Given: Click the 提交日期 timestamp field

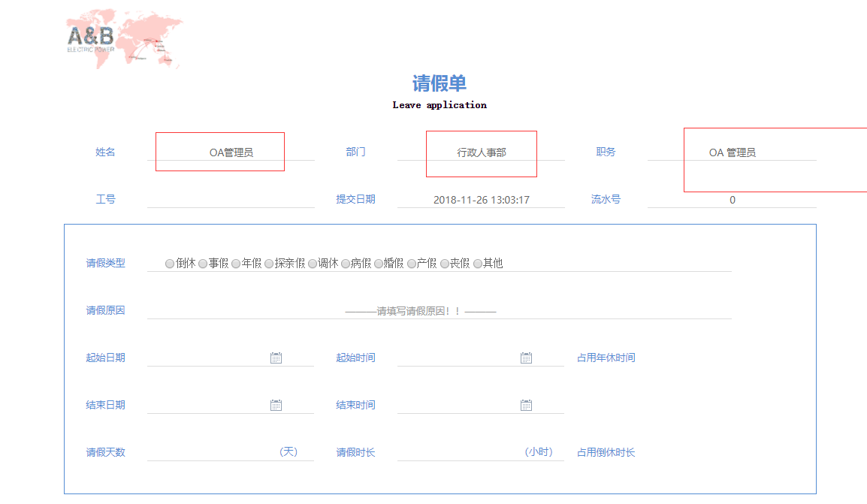Looking at the screenshot, I should pyautogui.click(x=481, y=200).
